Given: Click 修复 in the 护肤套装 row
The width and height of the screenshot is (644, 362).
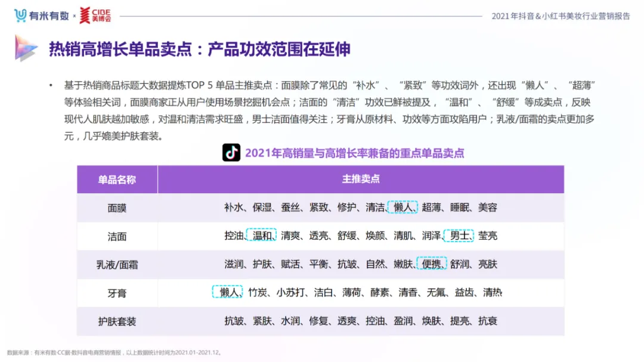Looking at the screenshot, I should pos(318,320).
